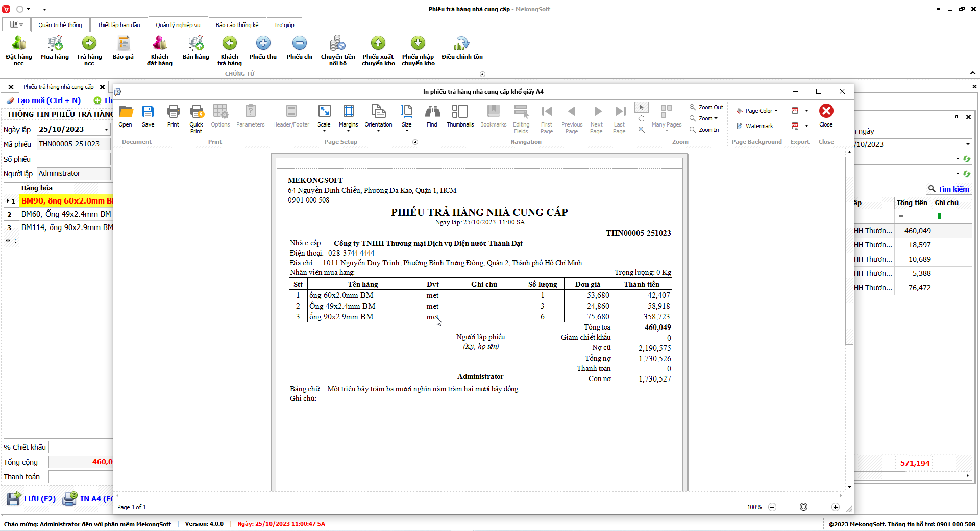The height and width of the screenshot is (531, 980).
Task: Select row BM60, Ống 49x2.4mm BM
Action: [66, 214]
